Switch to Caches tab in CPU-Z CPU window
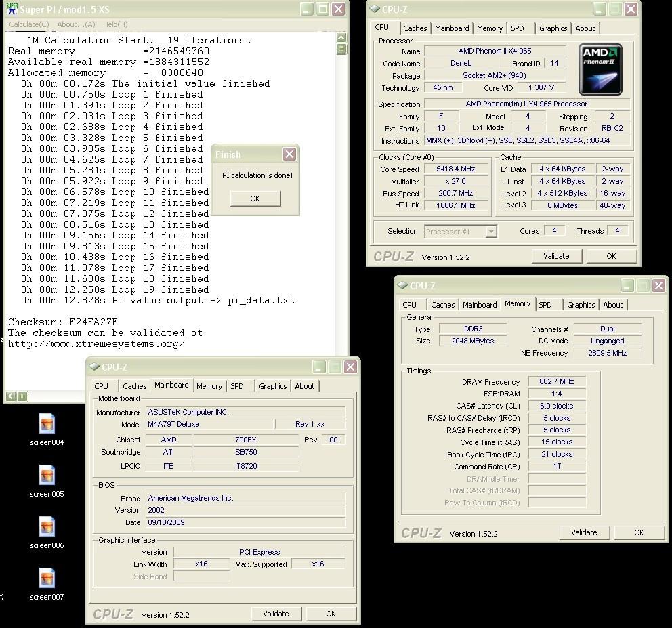 coord(415,28)
